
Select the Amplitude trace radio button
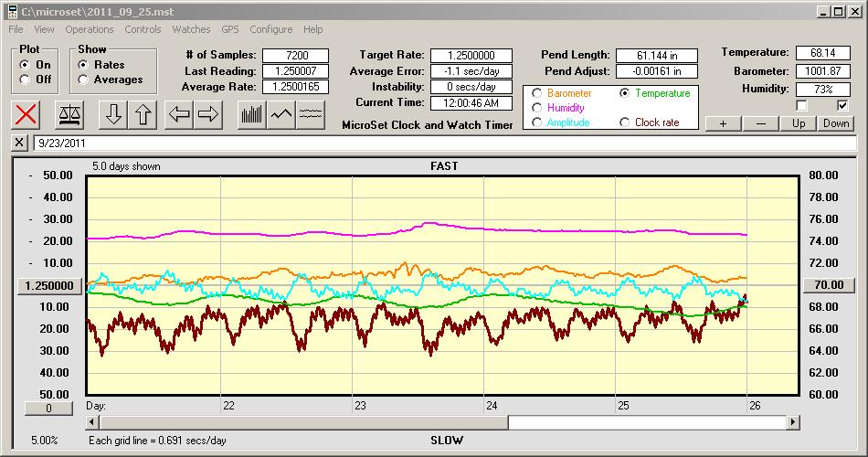point(536,122)
